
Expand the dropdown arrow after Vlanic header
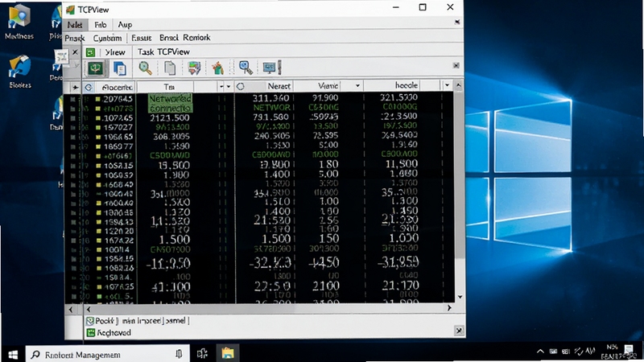[357, 86]
